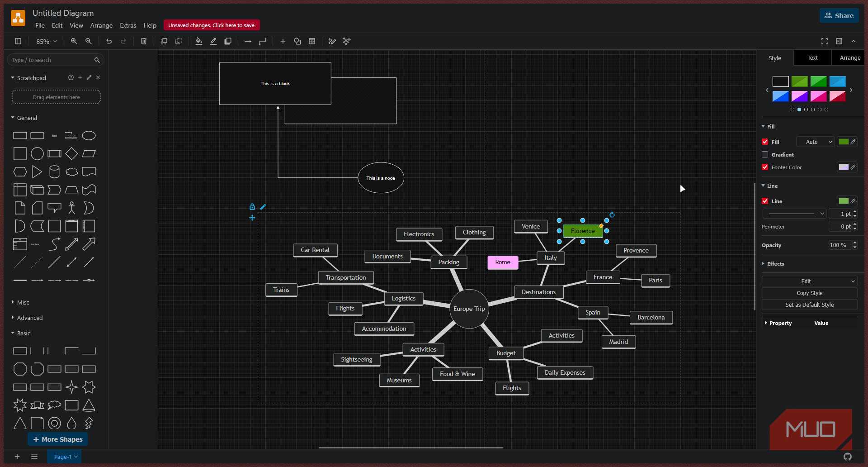Screen dimensions: 868x467
Task: Toggle the sidebar panel icon in toolbar
Action: point(18,41)
